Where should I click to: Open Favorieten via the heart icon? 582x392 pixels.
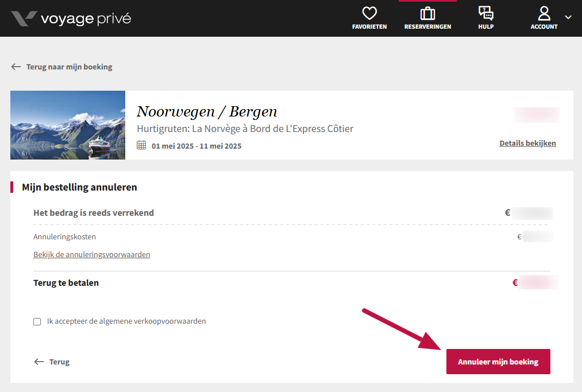click(369, 13)
